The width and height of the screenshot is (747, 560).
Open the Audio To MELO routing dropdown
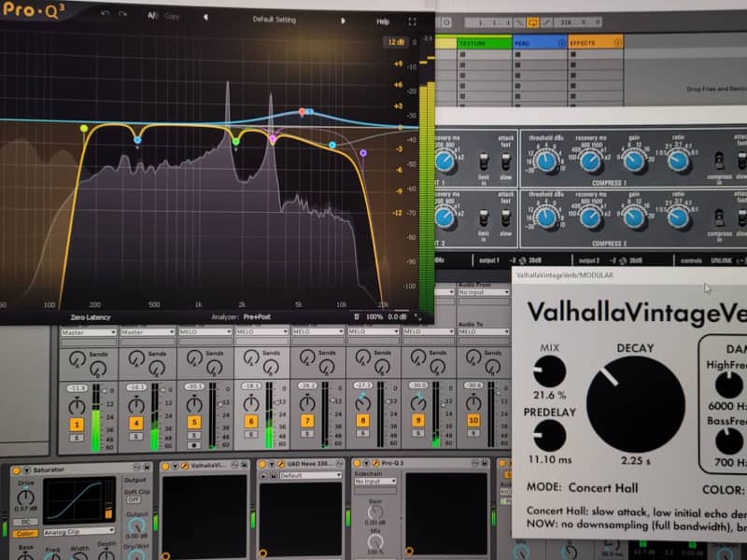pos(483,331)
